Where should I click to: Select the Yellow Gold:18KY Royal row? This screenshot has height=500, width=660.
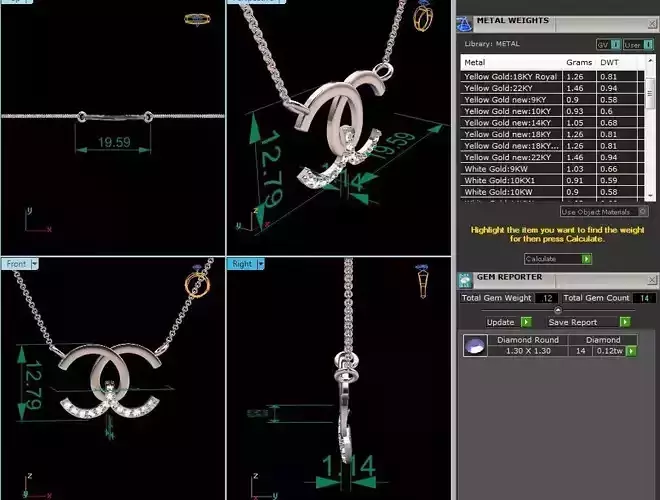[x=552, y=77]
